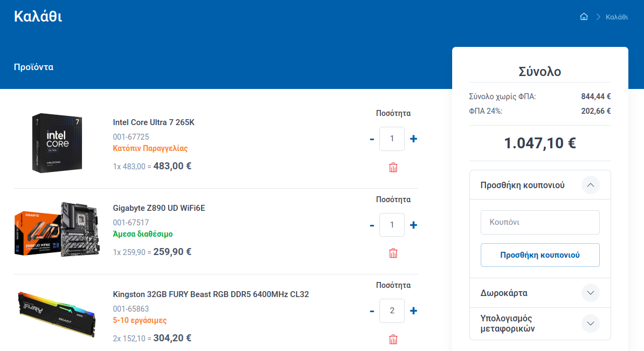Increase Intel Core Ultra 7 quantity with plus
Viewport: 644px width, 351px height.
click(413, 139)
